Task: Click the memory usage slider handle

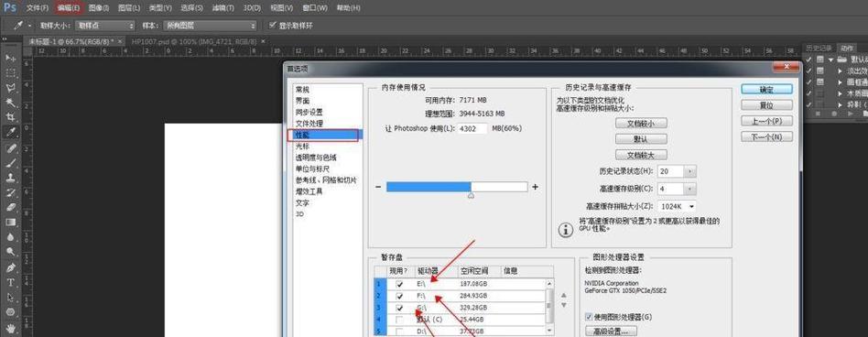Action: click(472, 196)
